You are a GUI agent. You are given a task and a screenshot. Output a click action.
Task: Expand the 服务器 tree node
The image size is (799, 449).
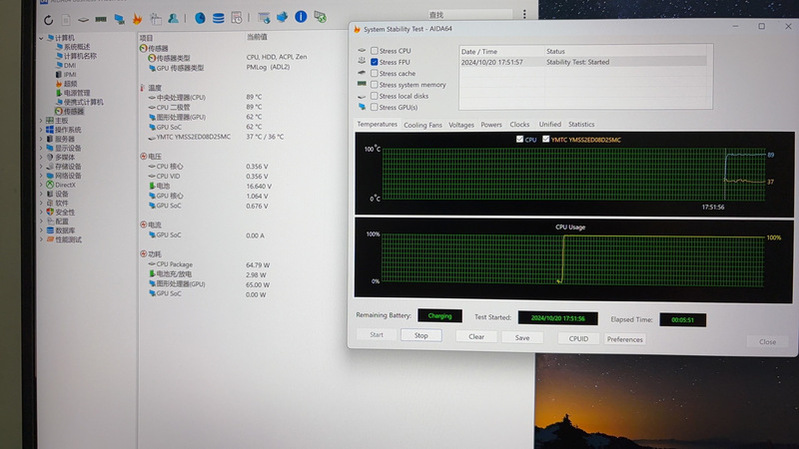41,139
